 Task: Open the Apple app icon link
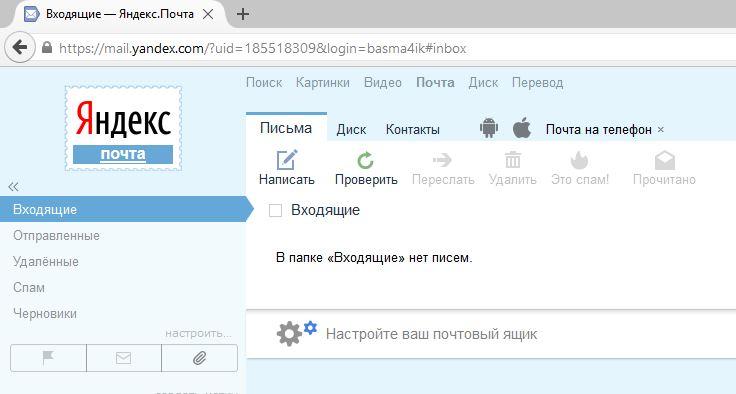click(521, 128)
